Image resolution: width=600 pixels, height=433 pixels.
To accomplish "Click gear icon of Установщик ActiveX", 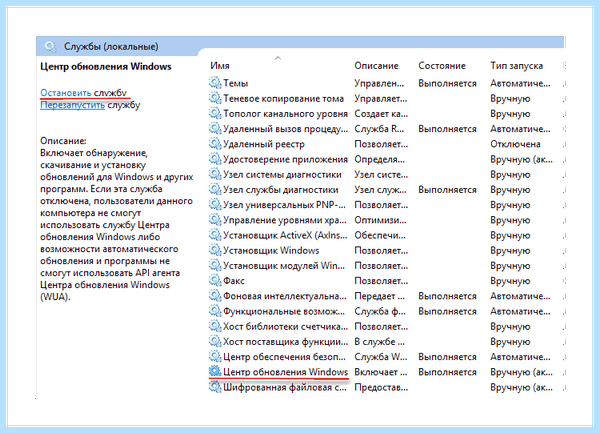I will [x=215, y=235].
